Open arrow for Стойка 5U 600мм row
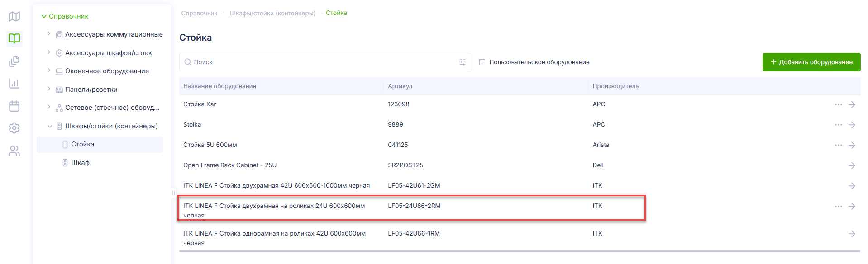 tap(852, 145)
